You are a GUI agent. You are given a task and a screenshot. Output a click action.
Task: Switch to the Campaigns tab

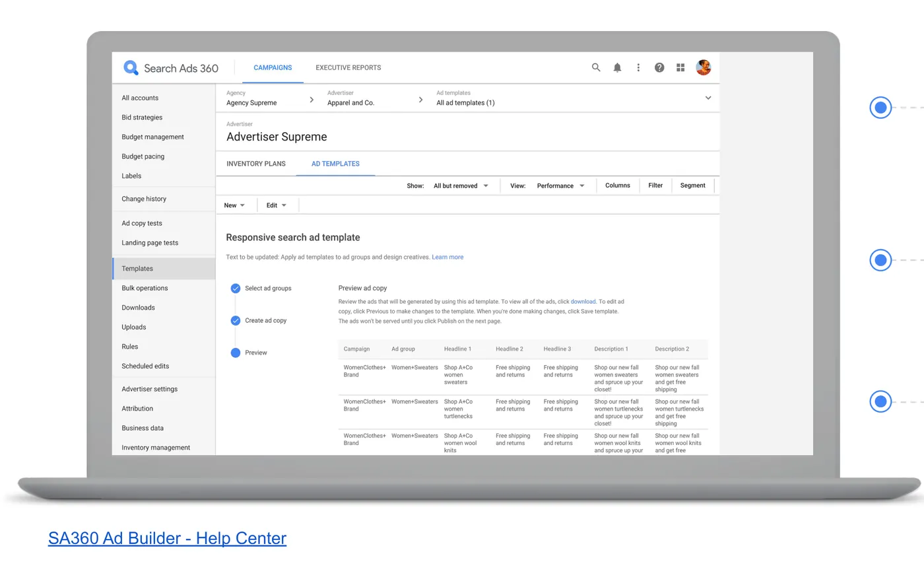click(273, 67)
